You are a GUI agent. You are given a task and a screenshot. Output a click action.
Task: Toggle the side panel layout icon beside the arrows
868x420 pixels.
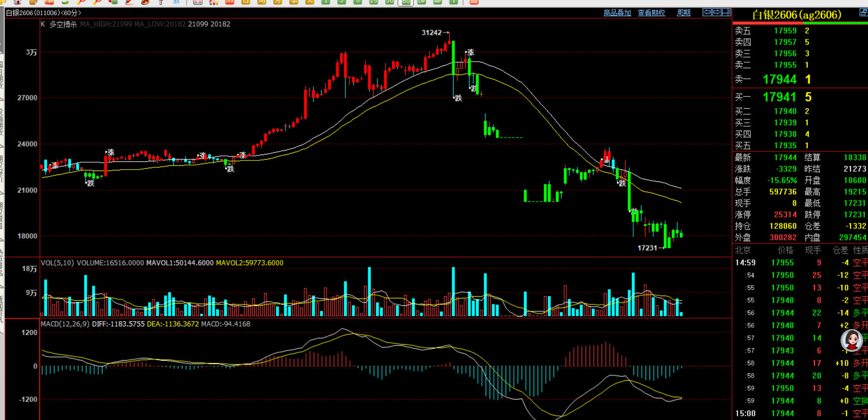click(x=726, y=12)
